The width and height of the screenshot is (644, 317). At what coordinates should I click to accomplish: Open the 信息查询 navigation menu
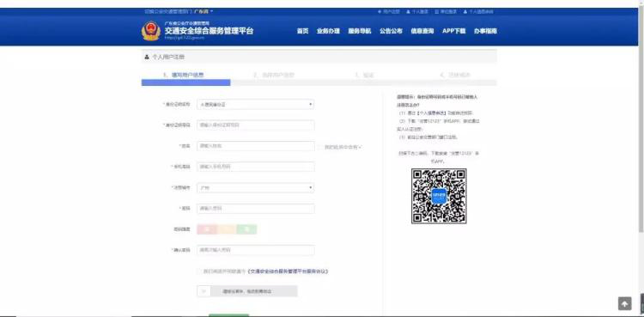click(422, 31)
